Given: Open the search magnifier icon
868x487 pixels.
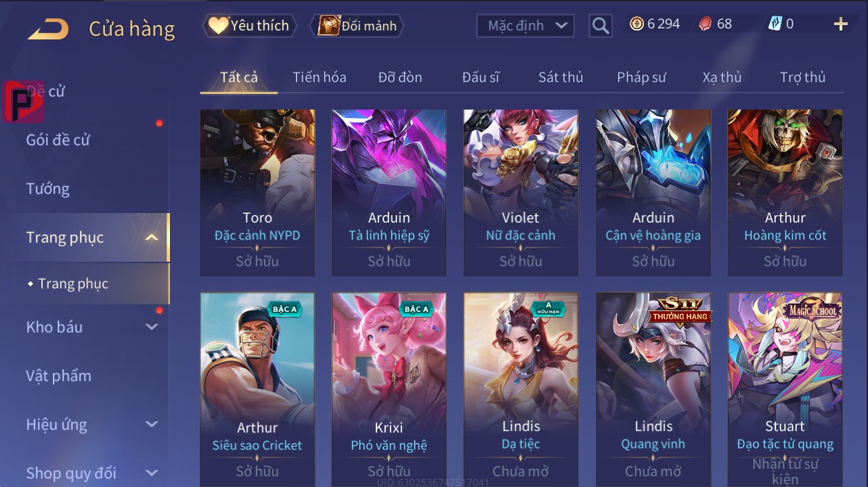Looking at the screenshot, I should (600, 26).
